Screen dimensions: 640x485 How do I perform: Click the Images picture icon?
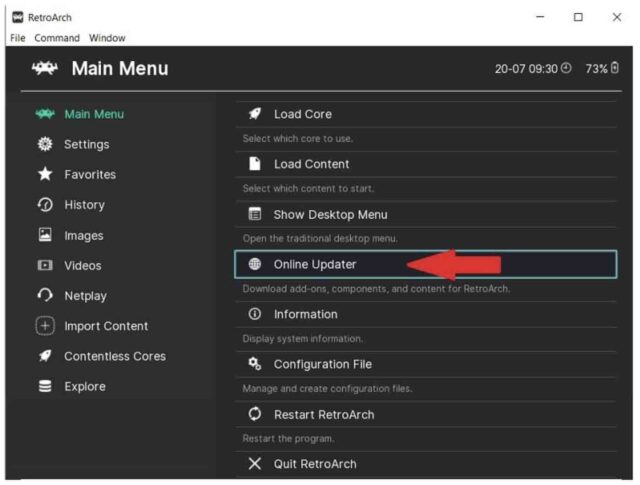coord(44,235)
